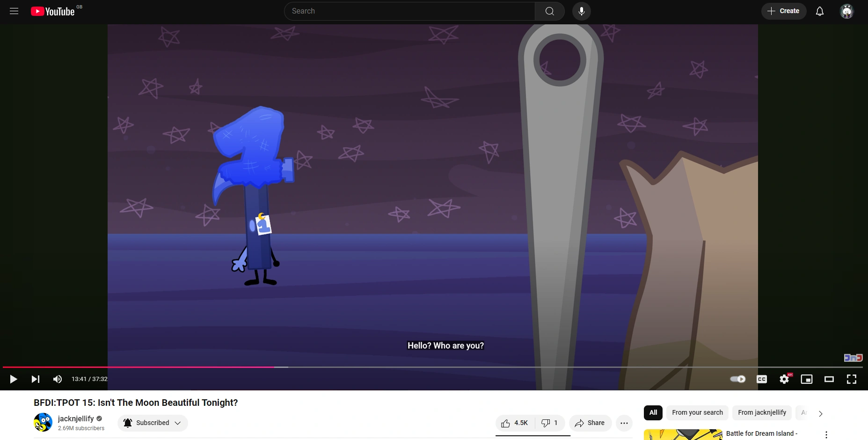Image resolution: width=868 pixels, height=440 pixels.
Task: Click the Create button
Action: point(784,11)
